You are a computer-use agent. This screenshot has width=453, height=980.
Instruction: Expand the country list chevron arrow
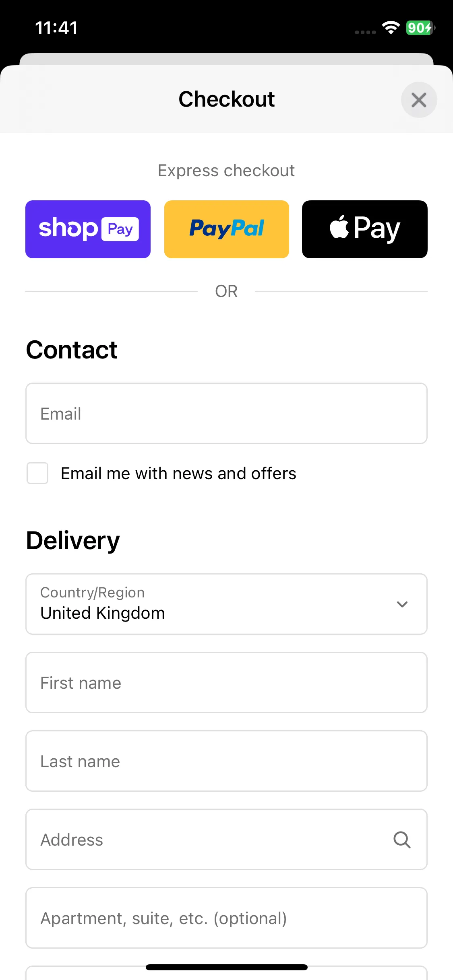click(402, 604)
